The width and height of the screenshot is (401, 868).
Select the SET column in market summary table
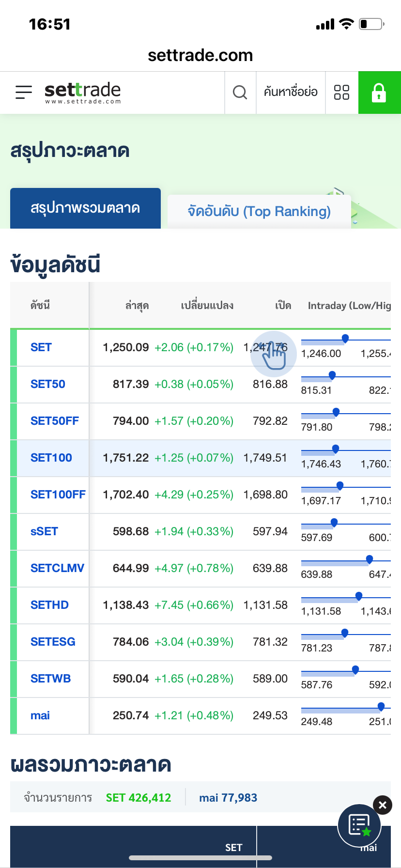233,847
